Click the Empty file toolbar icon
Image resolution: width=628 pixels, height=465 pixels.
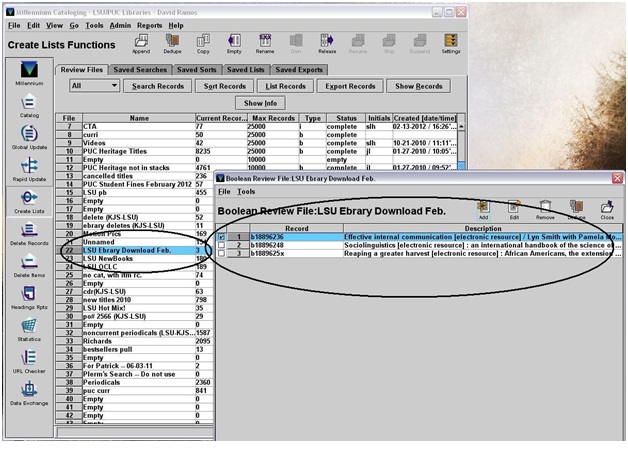point(234,43)
